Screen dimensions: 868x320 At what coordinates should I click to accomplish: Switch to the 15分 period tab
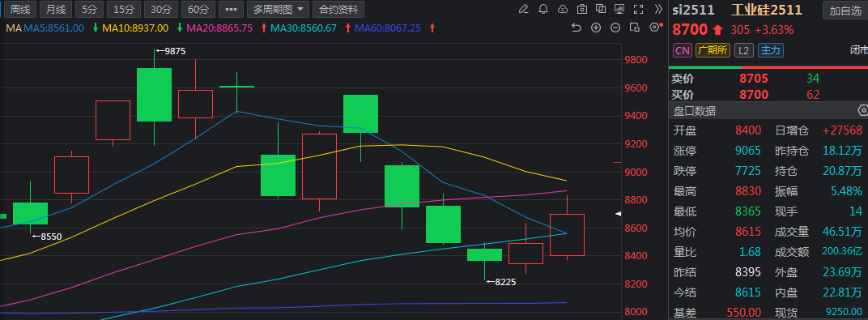click(x=123, y=10)
